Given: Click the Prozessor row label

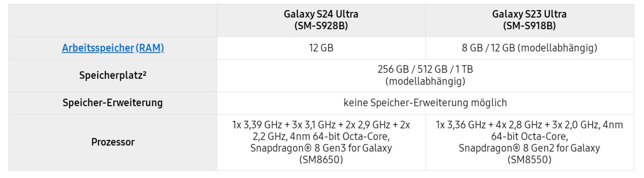Looking at the screenshot, I should 113,142.
